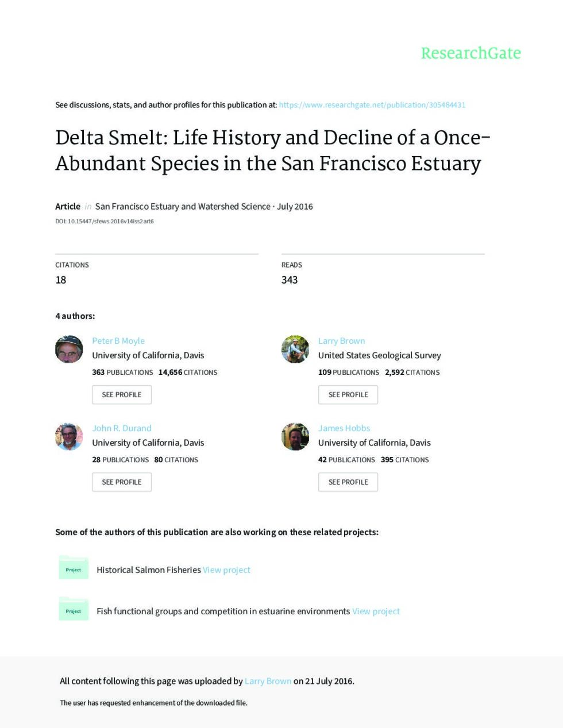
Task: Open Peter B Moyle author link
Action: coord(118,341)
